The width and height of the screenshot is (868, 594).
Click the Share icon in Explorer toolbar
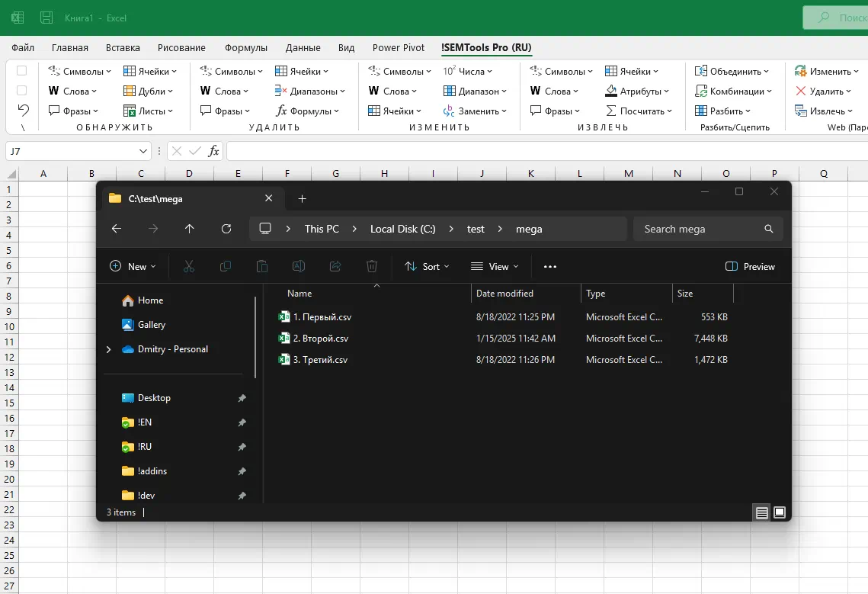[335, 267]
